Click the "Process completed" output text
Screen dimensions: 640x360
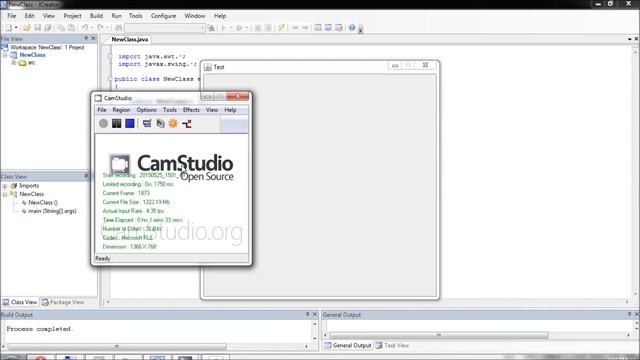coord(39,329)
